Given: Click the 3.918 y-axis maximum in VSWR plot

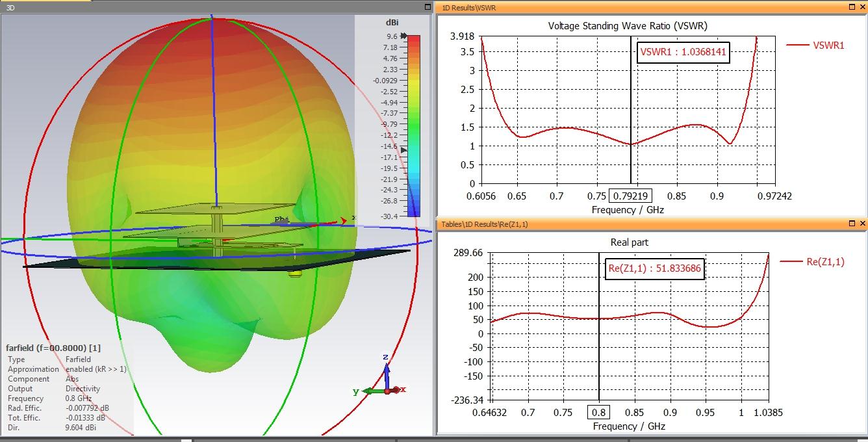Looking at the screenshot, I should coord(463,36).
